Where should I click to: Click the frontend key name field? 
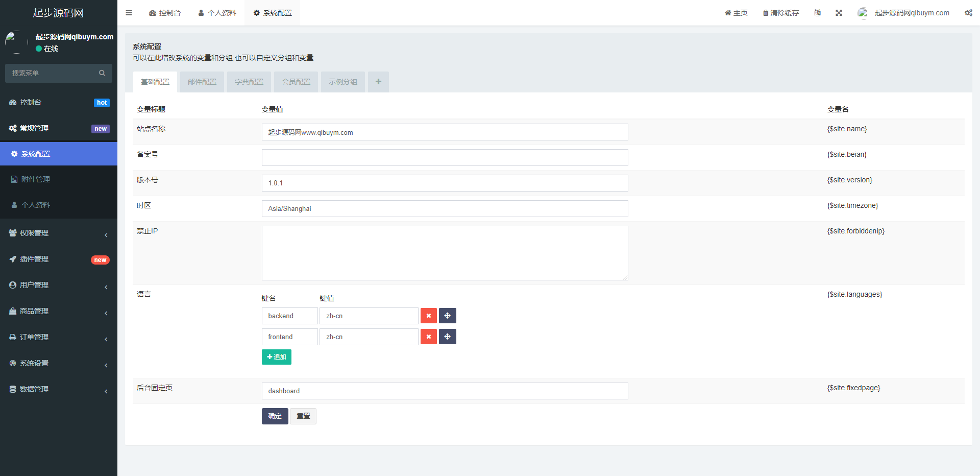pyautogui.click(x=290, y=337)
